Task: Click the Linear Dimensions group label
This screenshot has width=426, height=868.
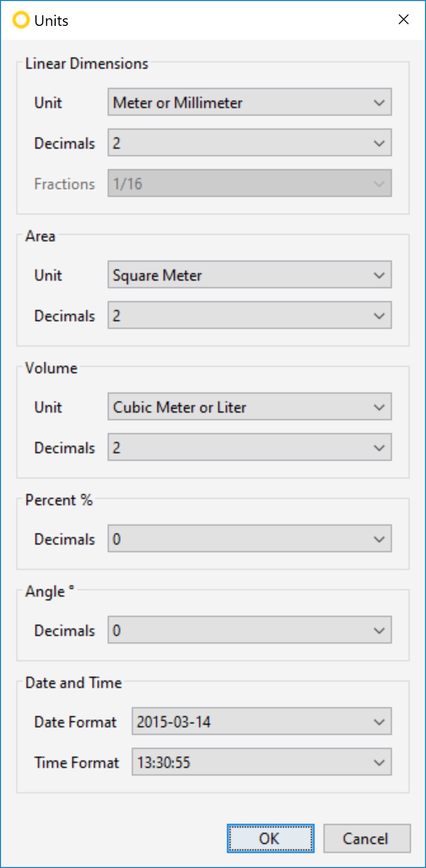Action: (x=87, y=63)
